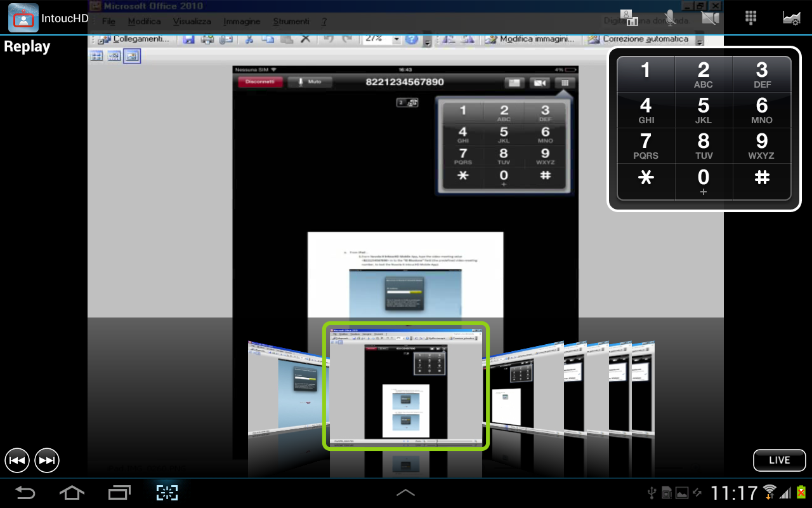This screenshot has height=508, width=812.
Task: Tap keypad key 3 DEF
Action: tap(762, 75)
